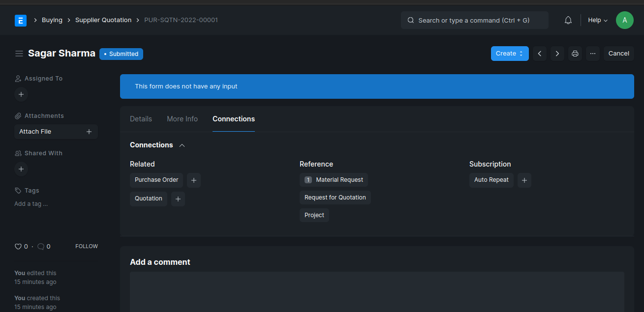Open comments via the comment bubble icon
The width and height of the screenshot is (644, 312).
pyautogui.click(x=40, y=246)
